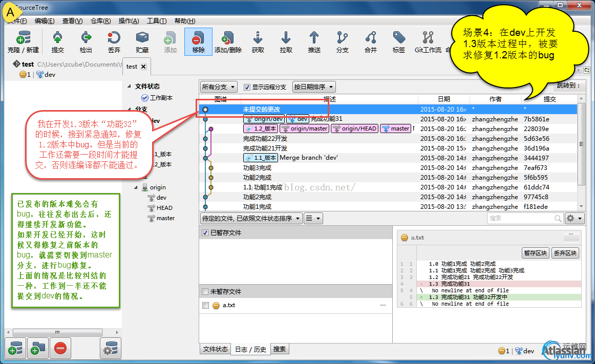Viewport: 595px width, 364px height.
Task: Select origin HEAD in the tree
Action: [x=160, y=208]
